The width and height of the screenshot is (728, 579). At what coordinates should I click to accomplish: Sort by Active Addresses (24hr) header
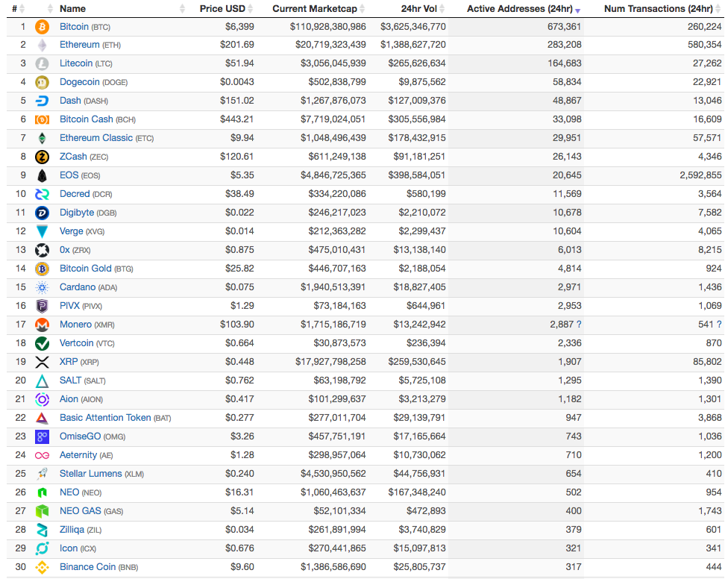coord(524,8)
